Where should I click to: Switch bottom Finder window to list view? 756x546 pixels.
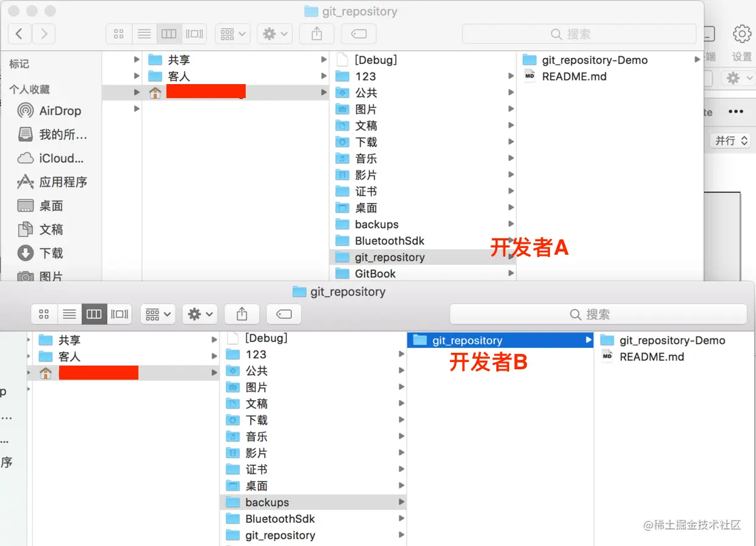pyautogui.click(x=69, y=314)
